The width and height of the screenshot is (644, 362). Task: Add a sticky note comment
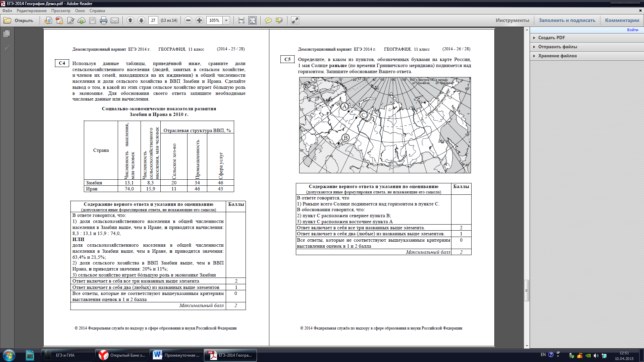click(x=268, y=20)
